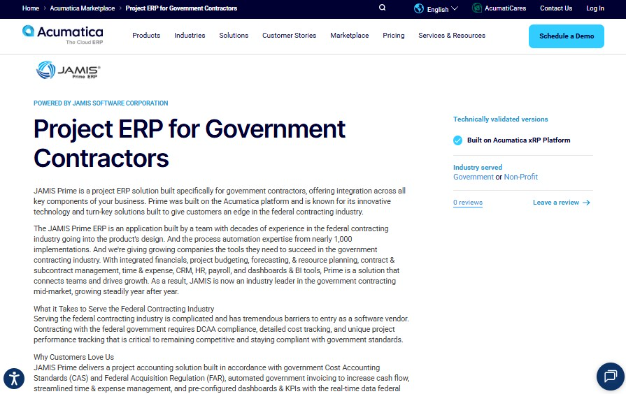Click Project ERP for Government Contractors breadcrumb
The width and height of the screenshot is (626, 394).
click(181, 8)
